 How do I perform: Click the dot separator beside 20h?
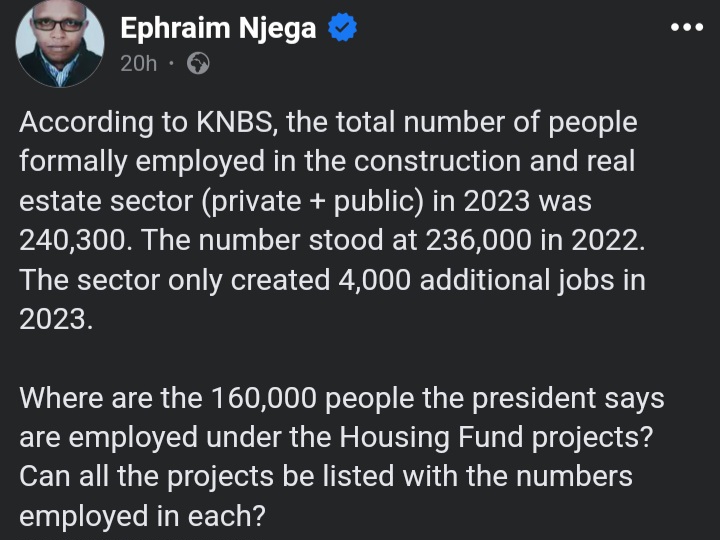tap(171, 63)
